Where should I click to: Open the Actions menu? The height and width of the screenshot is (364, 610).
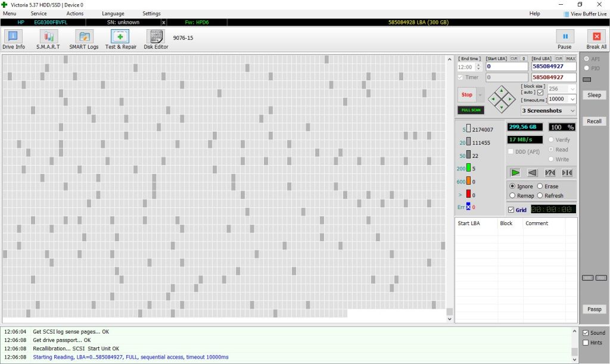(x=74, y=13)
